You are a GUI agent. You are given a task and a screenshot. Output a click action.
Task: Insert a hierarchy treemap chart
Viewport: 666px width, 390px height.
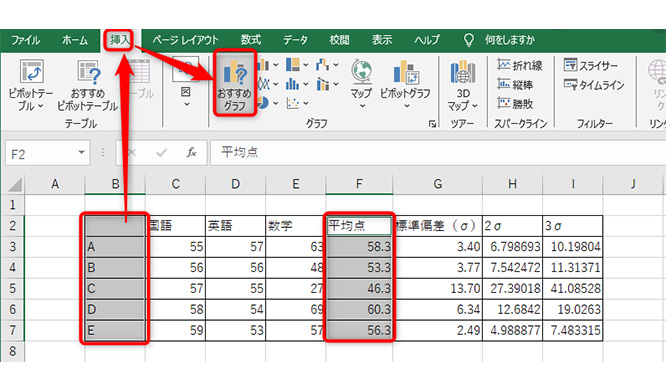tap(293, 65)
